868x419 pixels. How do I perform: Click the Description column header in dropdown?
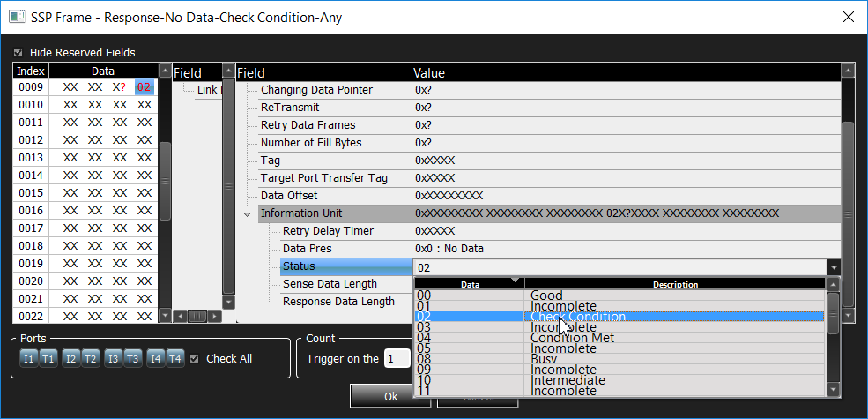(675, 284)
